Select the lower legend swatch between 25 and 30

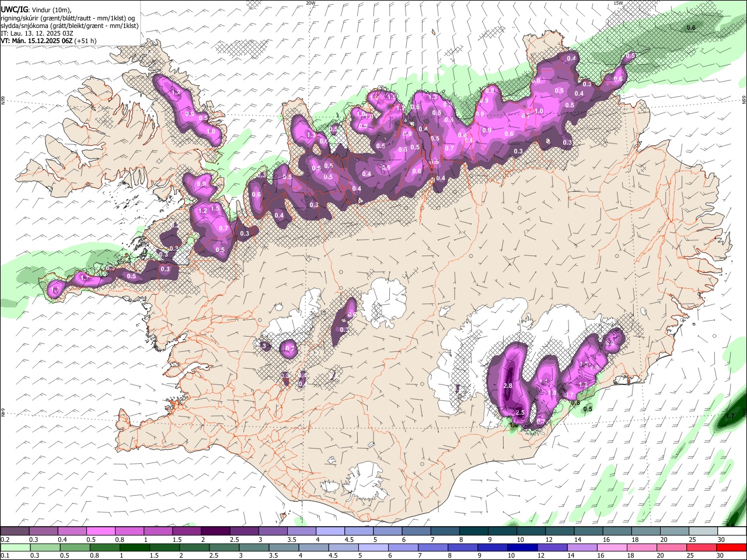[701, 547]
